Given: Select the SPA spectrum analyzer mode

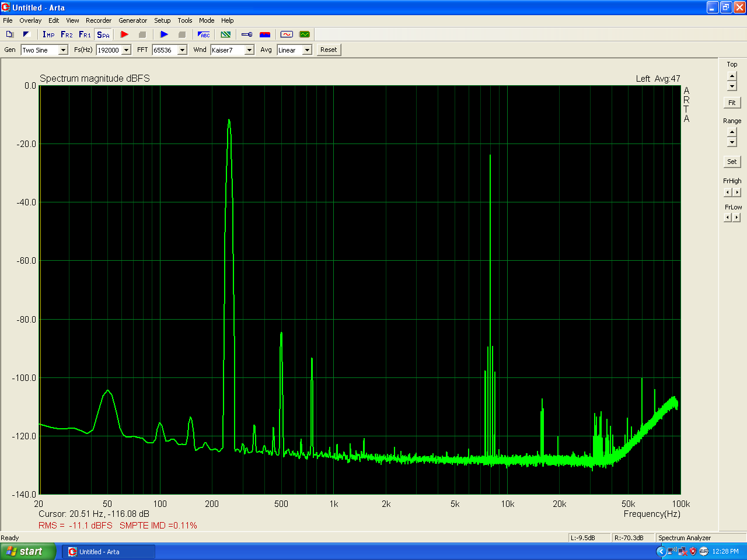Looking at the screenshot, I should pos(103,34).
